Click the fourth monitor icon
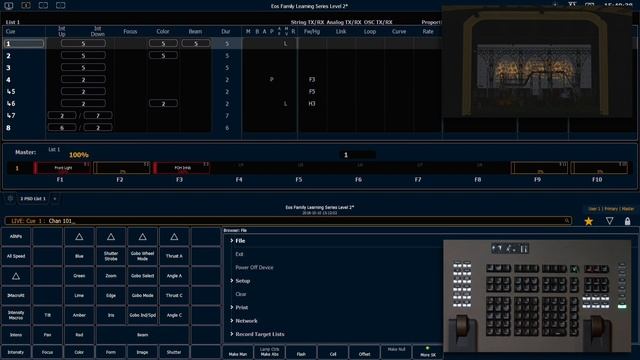This screenshot has height=360, width=640. (61, 5)
